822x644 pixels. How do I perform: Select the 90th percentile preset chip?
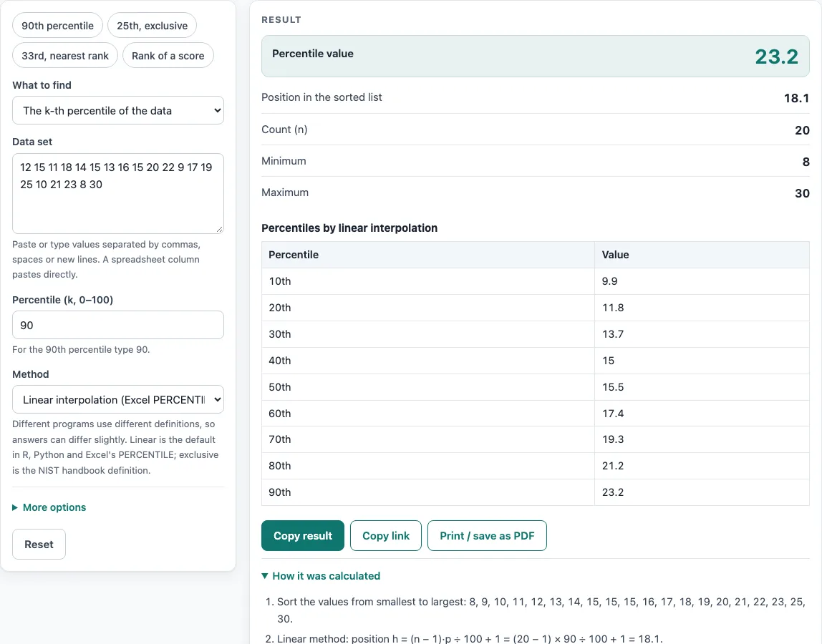pyautogui.click(x=58, y=26)
